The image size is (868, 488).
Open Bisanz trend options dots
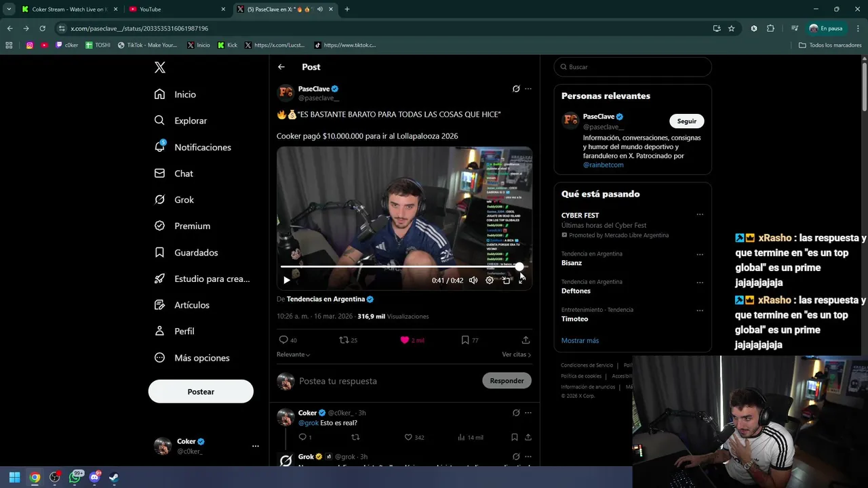click(x=700, y=255)
